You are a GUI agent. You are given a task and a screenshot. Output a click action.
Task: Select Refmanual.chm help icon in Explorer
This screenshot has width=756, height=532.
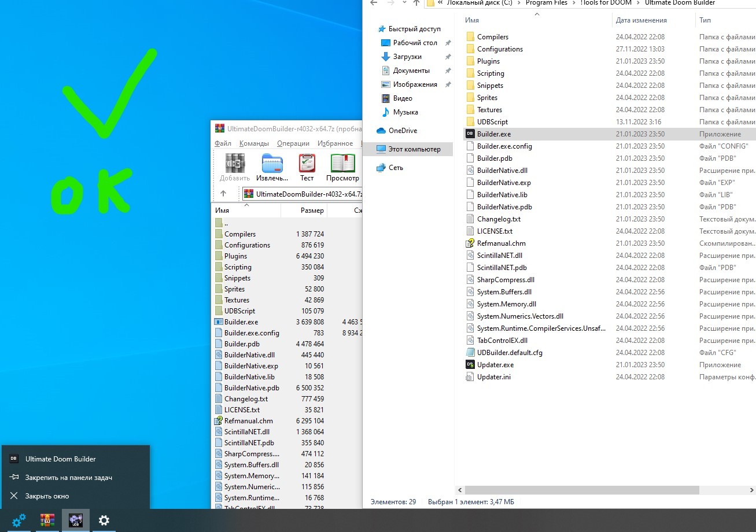click(x=470, y=243)
